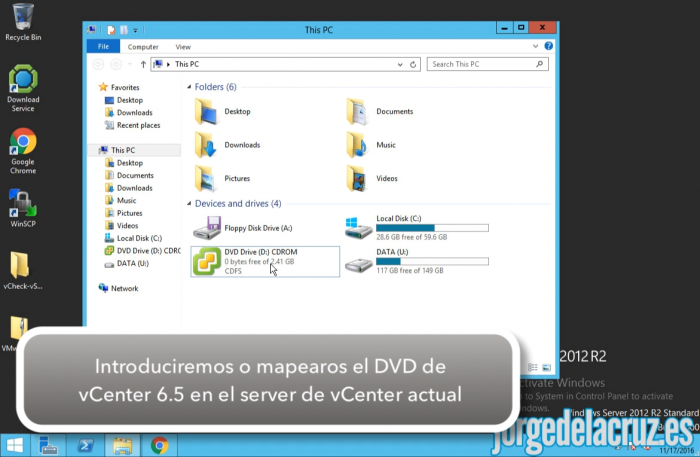700x457 pixels.
Task: Select the Documents folder icon
Action: [357, 112]
